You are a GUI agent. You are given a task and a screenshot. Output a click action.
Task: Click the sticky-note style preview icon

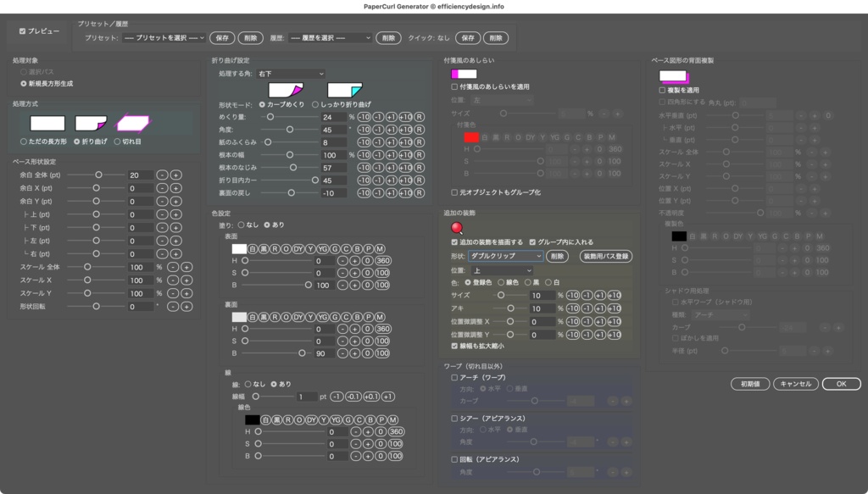[x=464, y=74]
